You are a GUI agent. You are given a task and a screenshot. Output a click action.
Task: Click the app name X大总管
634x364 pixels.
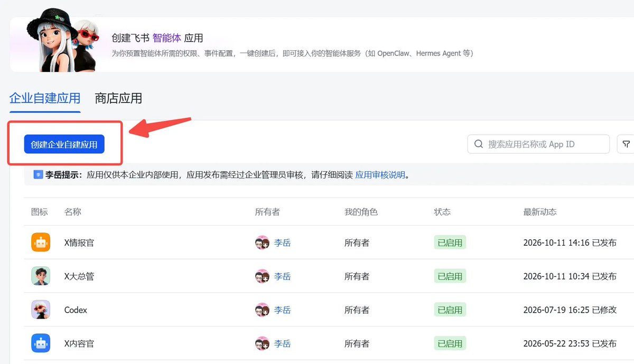coord(79,276)
